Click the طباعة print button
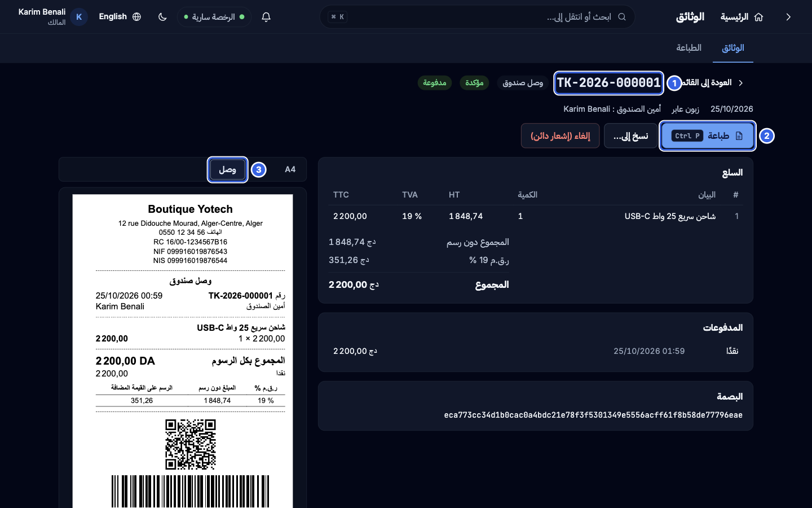812x508 pixels. [x=708, y=136]
